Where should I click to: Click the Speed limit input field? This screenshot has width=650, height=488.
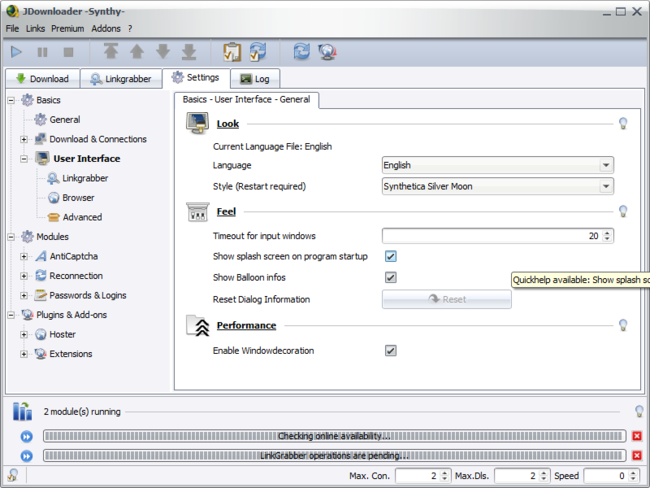606,476
